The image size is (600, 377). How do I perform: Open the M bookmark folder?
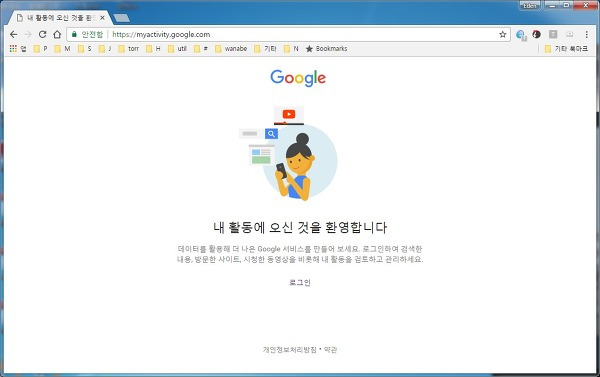click(x=62, y=49)
